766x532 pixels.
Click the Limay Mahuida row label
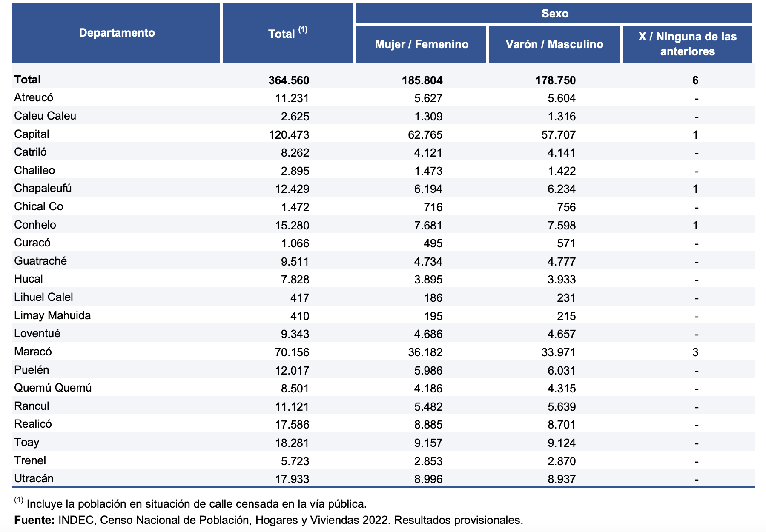52,315
